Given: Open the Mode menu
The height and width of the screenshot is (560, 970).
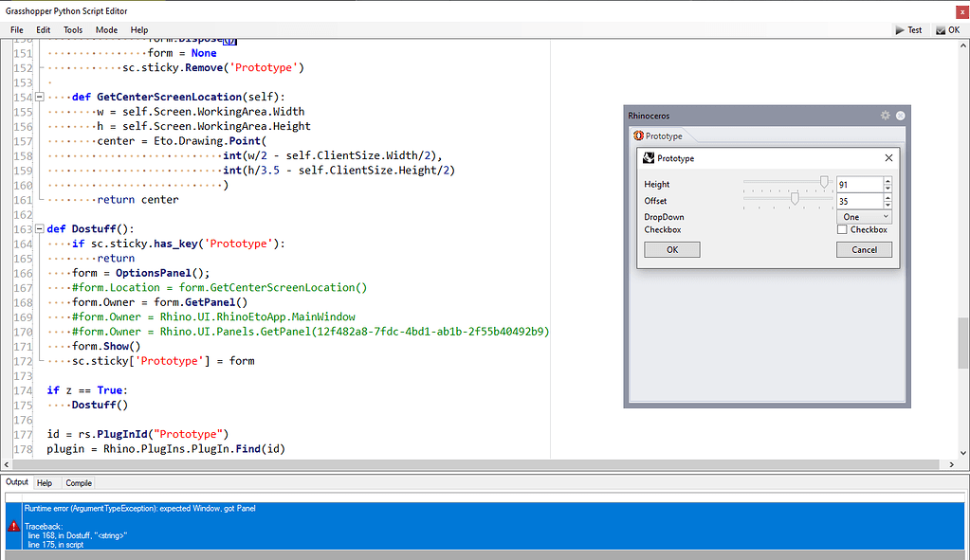Looking at the screenshot, I should [105, 29].
